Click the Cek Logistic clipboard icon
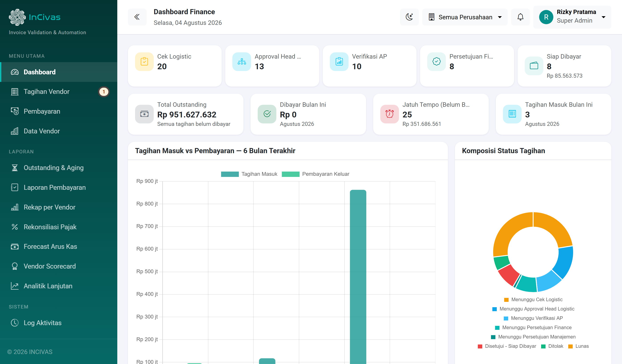 [x=144, y=62]
